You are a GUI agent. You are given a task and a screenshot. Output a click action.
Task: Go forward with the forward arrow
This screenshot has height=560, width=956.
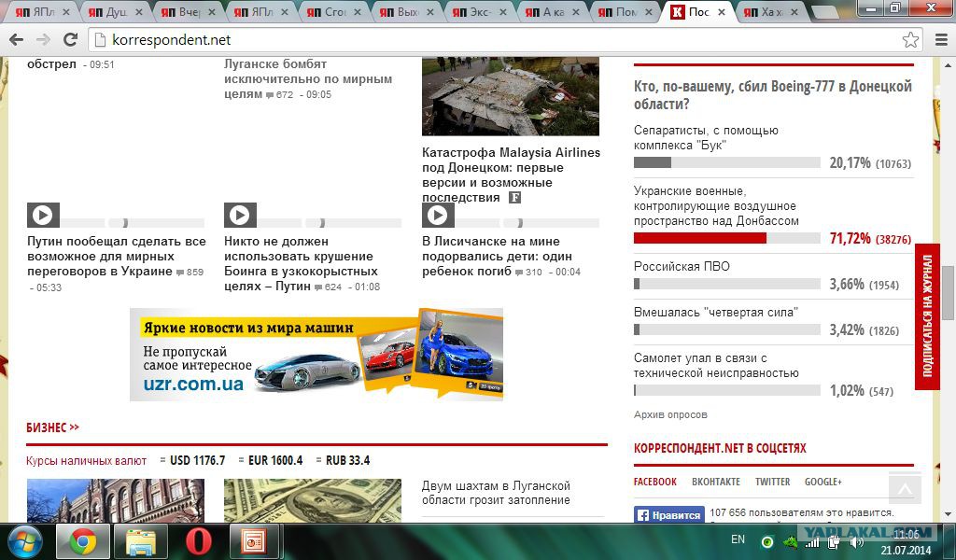(43, 40)
